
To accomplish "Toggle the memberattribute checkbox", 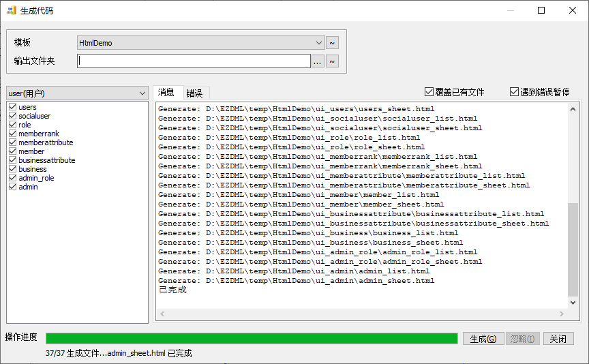I will coord(12,142).
